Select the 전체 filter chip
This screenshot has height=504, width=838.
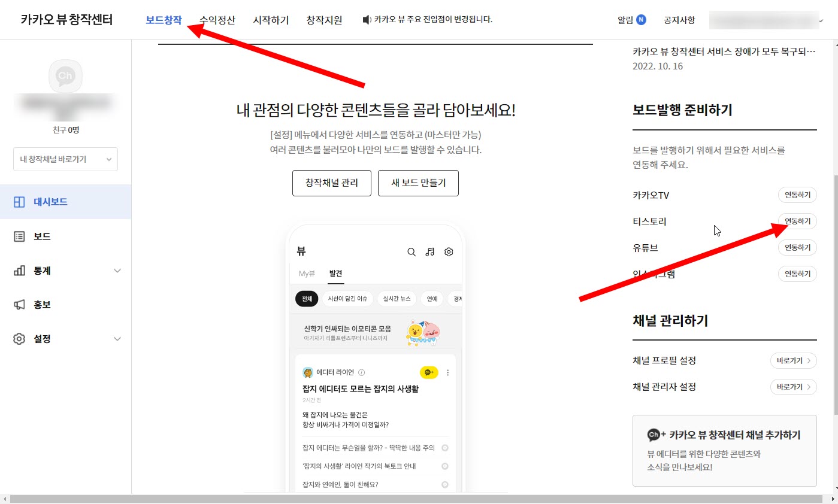pyautogui.click(x=307, y=299)
